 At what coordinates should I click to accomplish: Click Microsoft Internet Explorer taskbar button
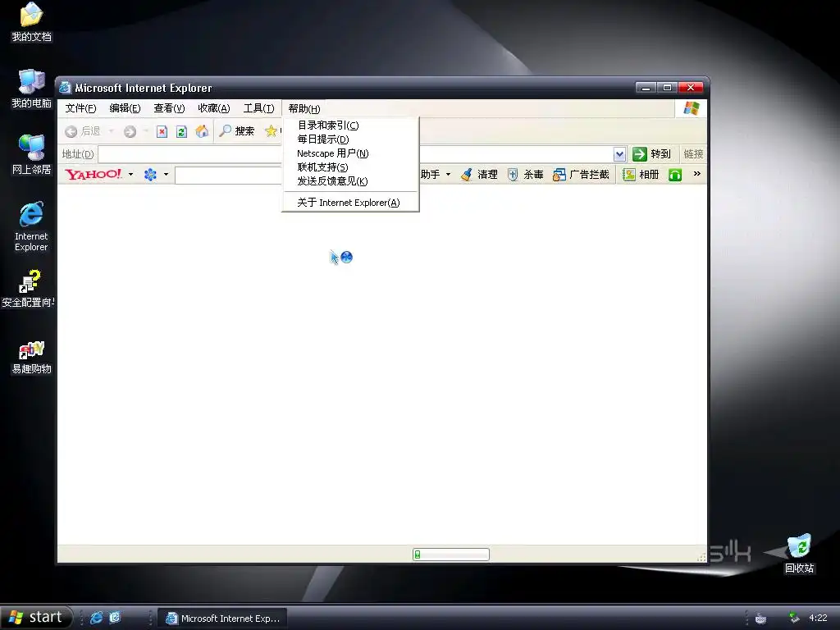click(223, 619)
